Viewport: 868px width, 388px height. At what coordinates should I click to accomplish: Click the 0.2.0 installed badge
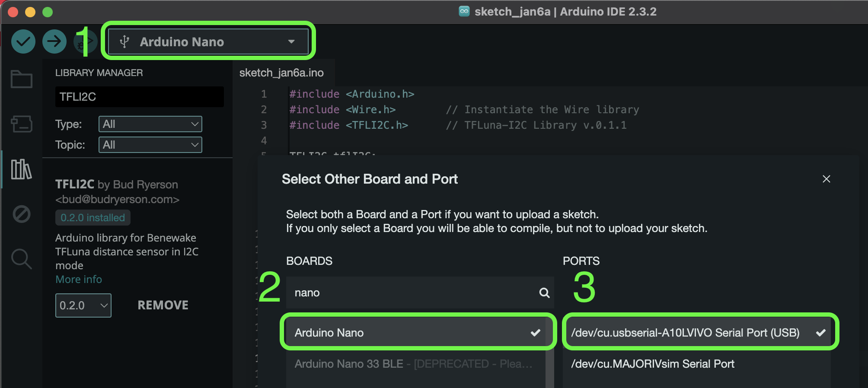point(93,218)
